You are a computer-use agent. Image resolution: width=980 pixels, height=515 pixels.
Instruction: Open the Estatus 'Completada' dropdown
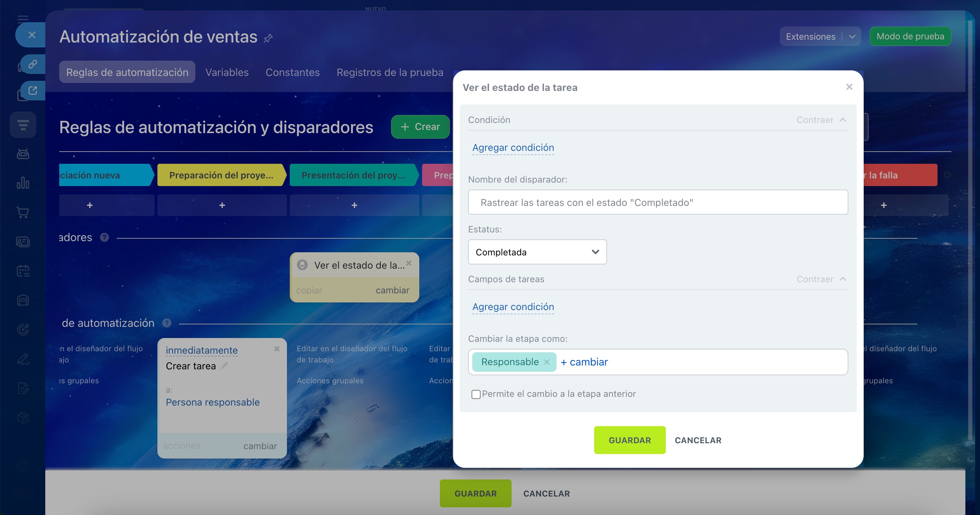tap(537, 252)
